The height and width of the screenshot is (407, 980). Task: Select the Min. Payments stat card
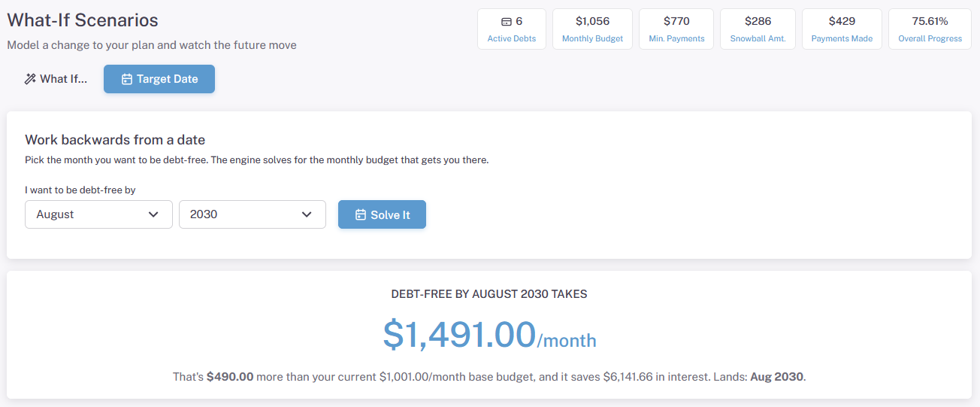pyautogui.click(x=676, y=29)
